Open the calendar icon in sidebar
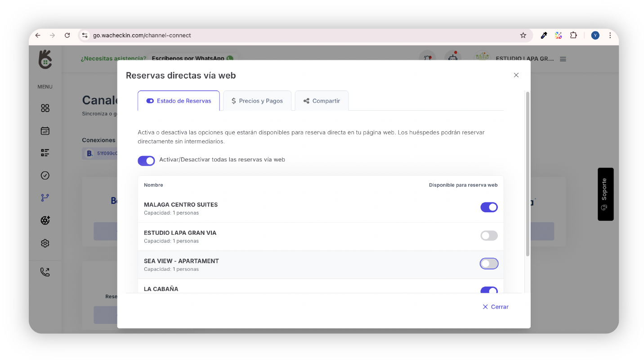Image resolution: width=644 pixels, height=363 pixels. click(45, 131)
